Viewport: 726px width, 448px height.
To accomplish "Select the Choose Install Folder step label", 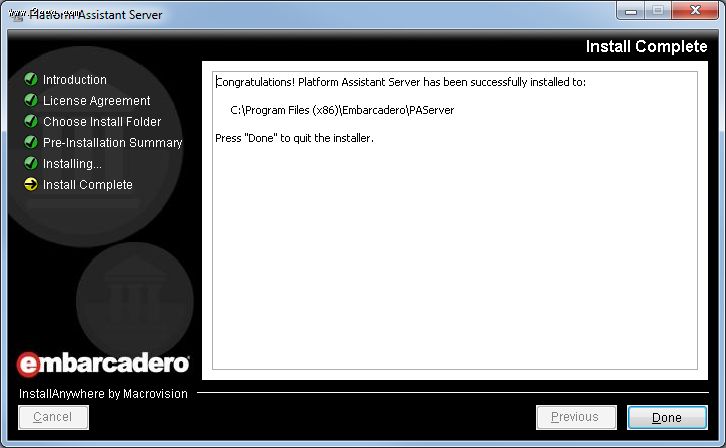I will (102, 121).
